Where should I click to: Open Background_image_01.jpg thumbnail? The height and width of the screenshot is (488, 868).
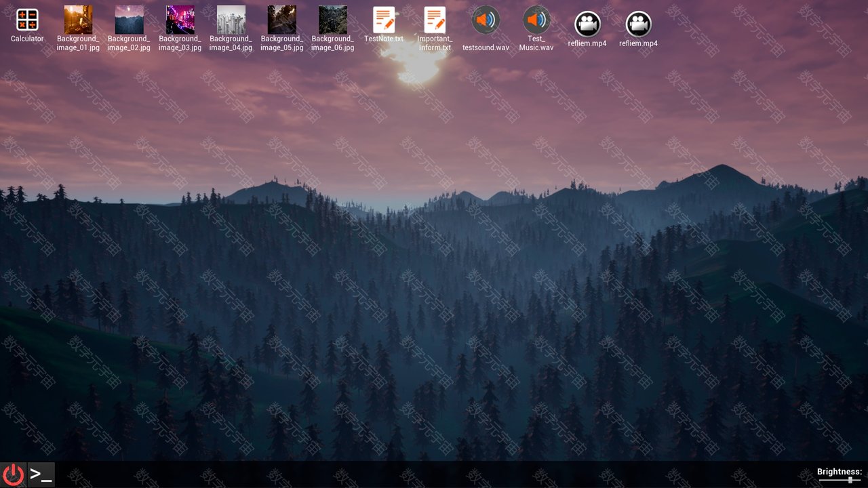point(78,20)
